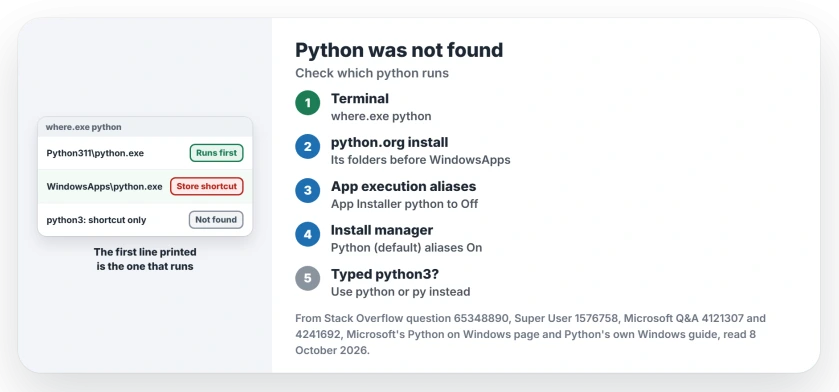Click the 'Install manager' step title
Image resolution: width=839 pixels, height=392 pixels.
click(x=382, y=230)
